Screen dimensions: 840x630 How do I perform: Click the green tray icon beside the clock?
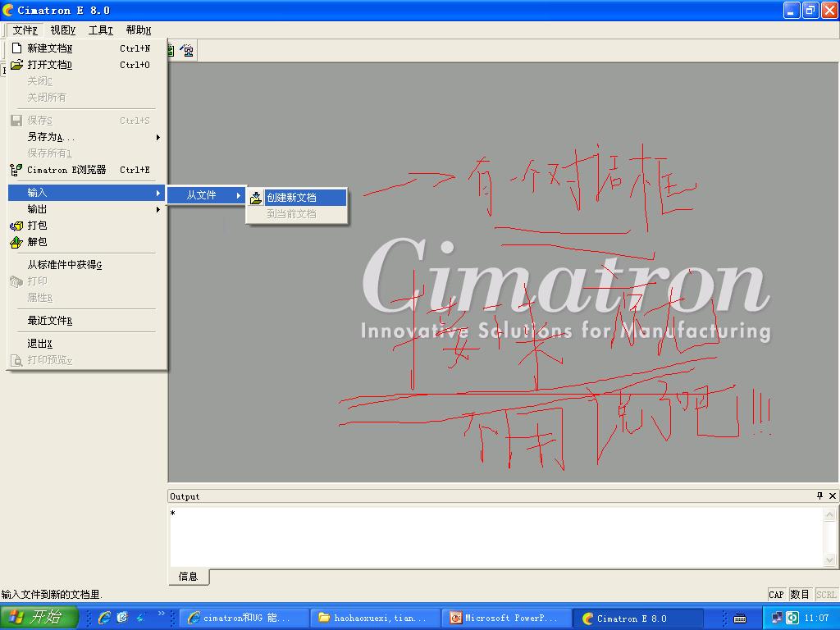pos(792,618)
